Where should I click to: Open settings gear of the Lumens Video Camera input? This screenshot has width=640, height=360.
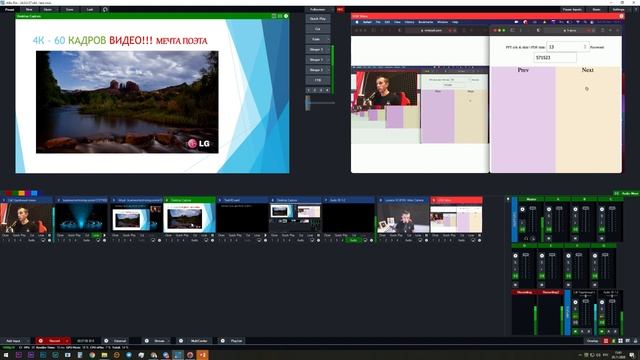426,240
